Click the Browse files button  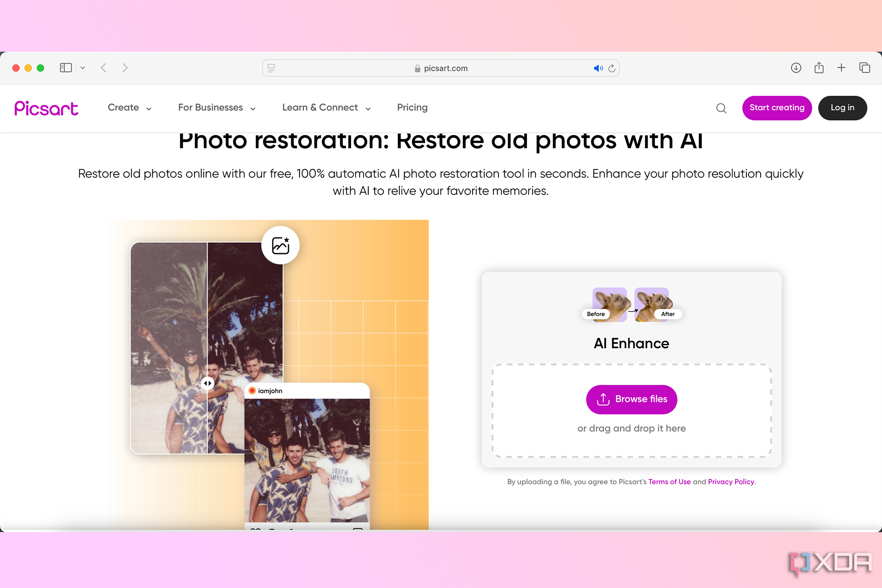(631, 399)
